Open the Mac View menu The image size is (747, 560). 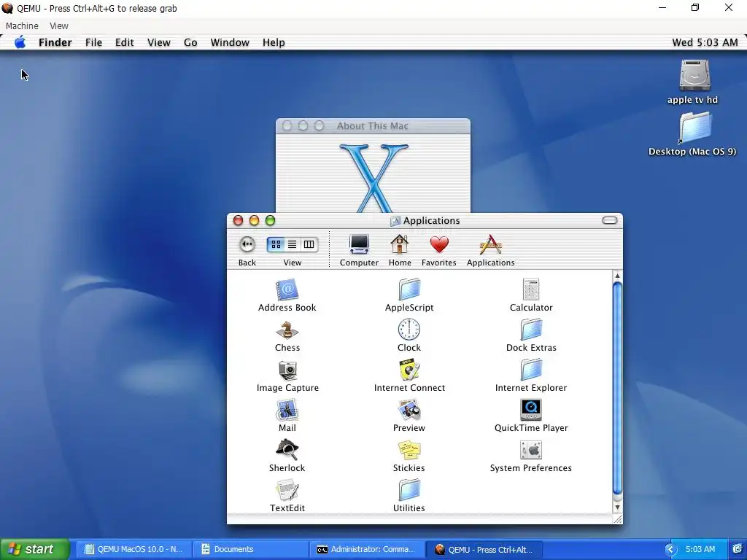(x=158, y=42)
